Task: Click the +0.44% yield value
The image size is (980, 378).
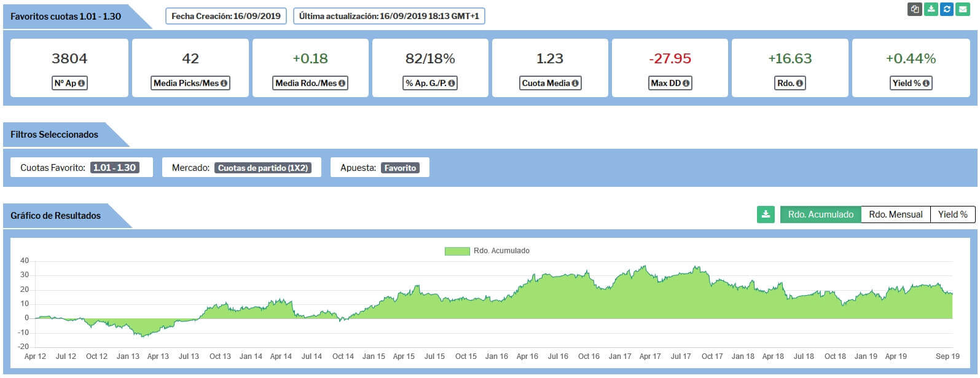Action: point(911,58)
